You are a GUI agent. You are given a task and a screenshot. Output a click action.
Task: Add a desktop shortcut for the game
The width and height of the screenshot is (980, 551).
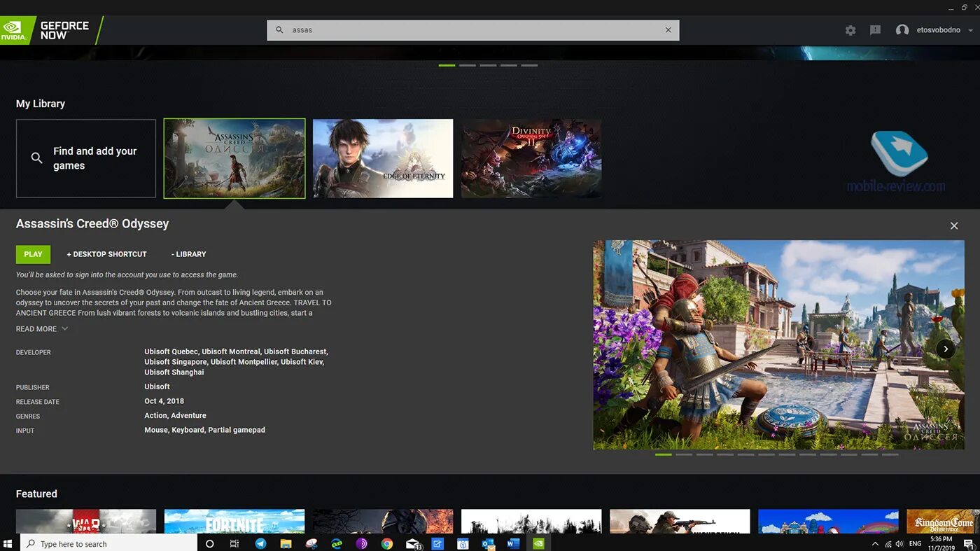coord(106,254)
